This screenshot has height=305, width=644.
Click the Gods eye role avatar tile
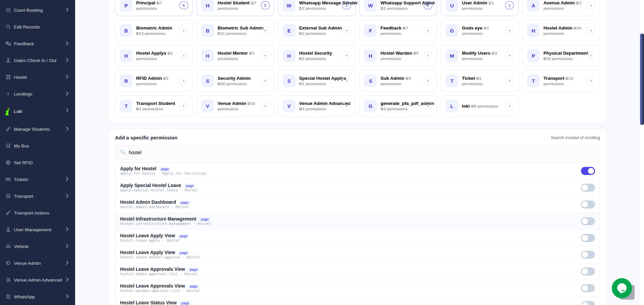click(452, 30)
